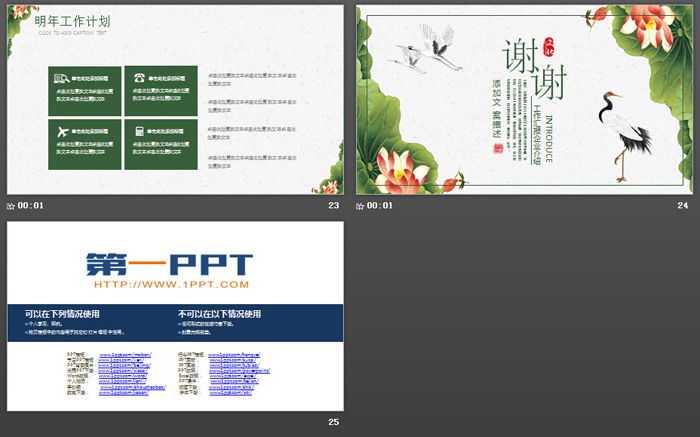Click the magnifier monitor icon in slide 23
Viewport: 700px width, 437px height.
click(62, 79)
